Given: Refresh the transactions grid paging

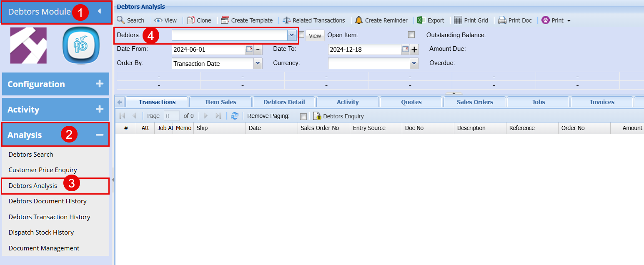Looking at the screenshot, I should [235, 116].
